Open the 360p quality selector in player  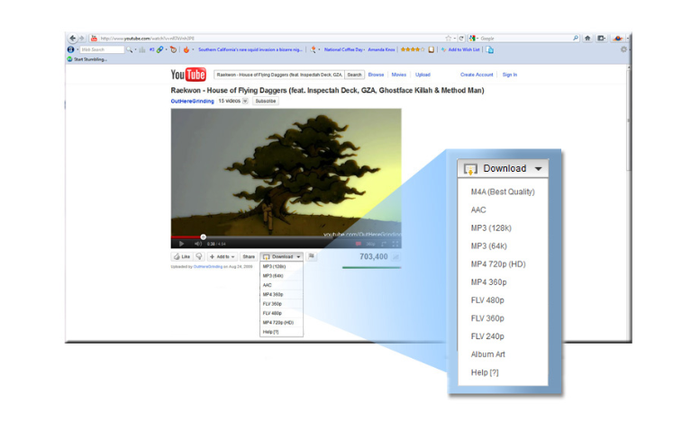[x=371, y=244]
